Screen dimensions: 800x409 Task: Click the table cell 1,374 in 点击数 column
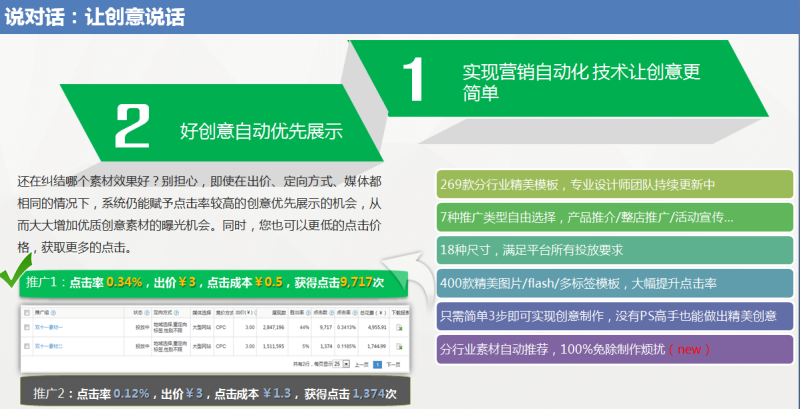[326, 346]
